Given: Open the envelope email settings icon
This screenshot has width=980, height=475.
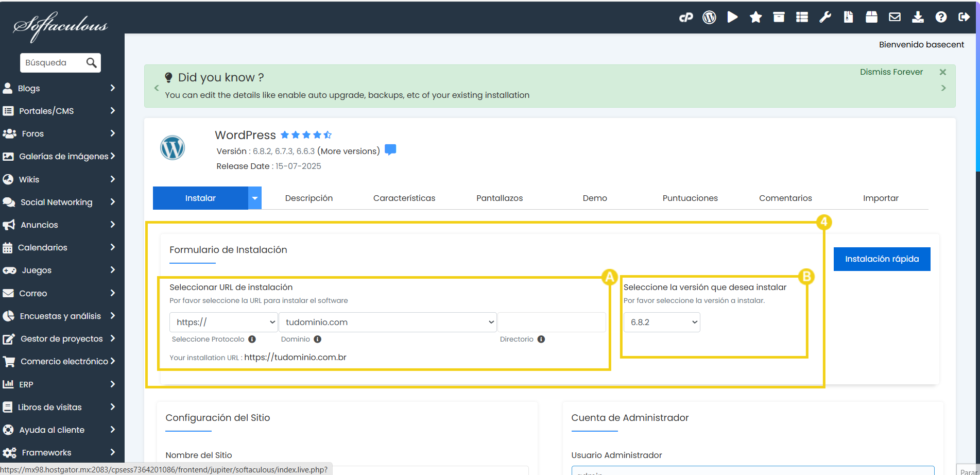Looking at the screenshot, I should [x=895, y=17].
